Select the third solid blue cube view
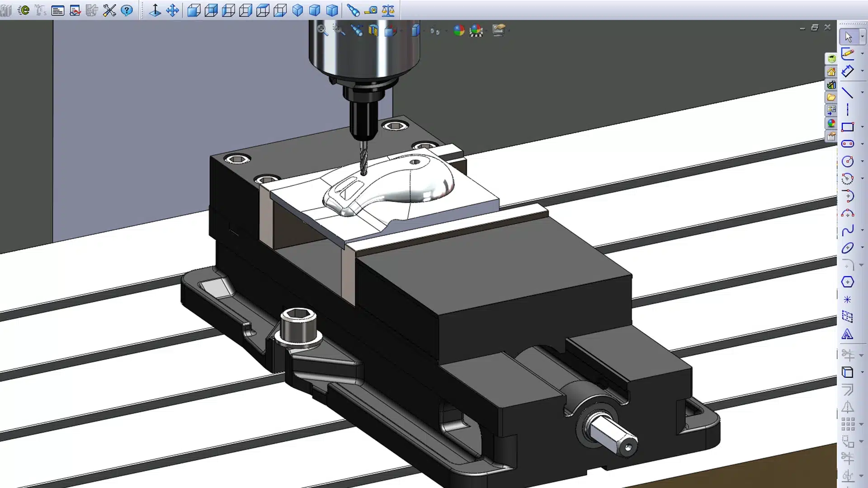This screenshot has width=868, height=488. pyautogui.click(x=332, y=10)
